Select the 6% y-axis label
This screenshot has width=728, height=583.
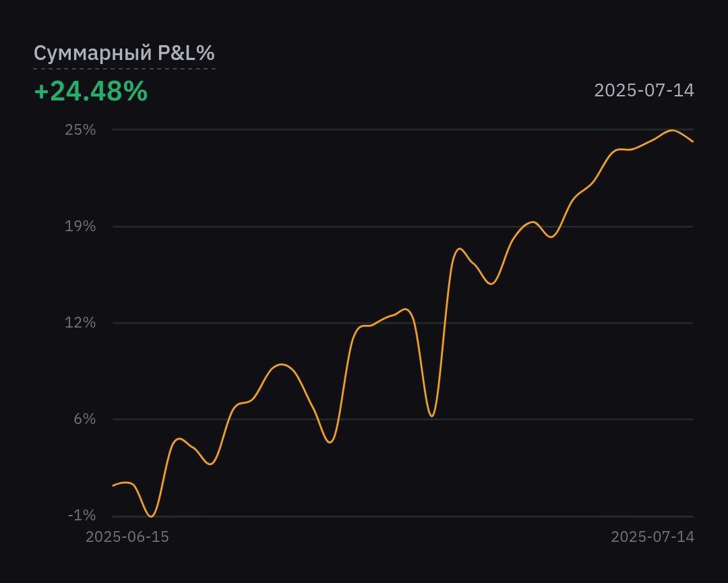pos(84,419)
